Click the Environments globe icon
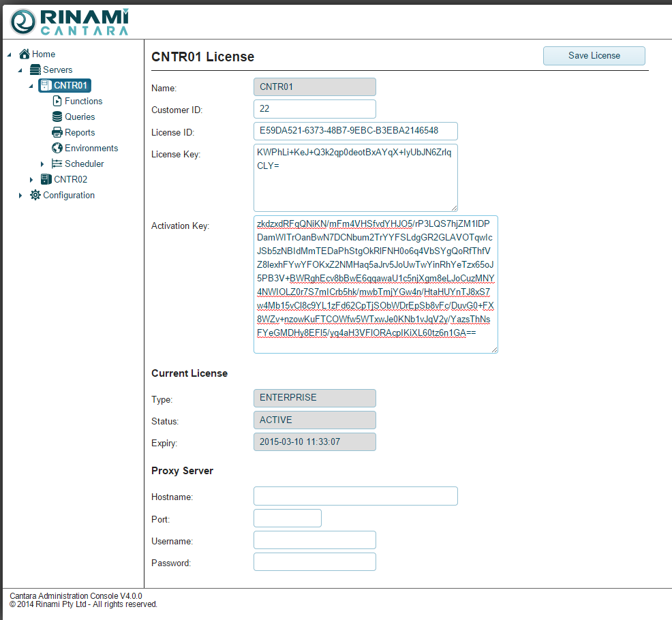 [57, 148]
